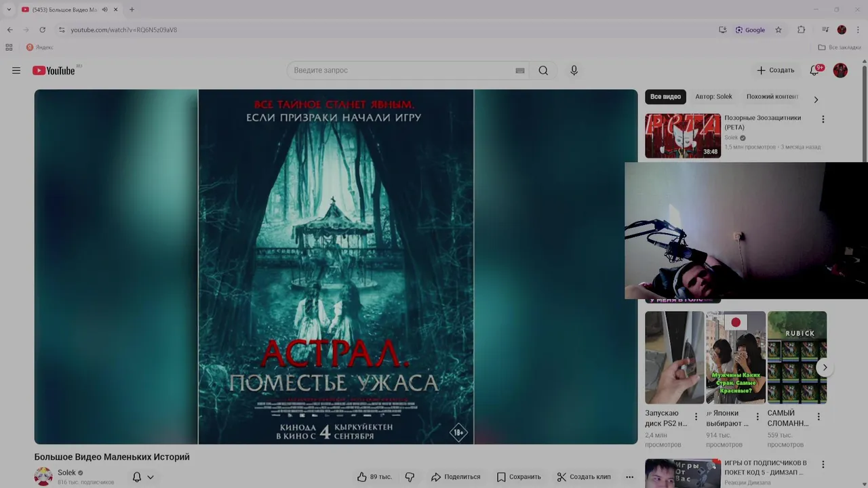Reload the page in browser
This screenshot has height=488, width=868.
pos(42,30)
